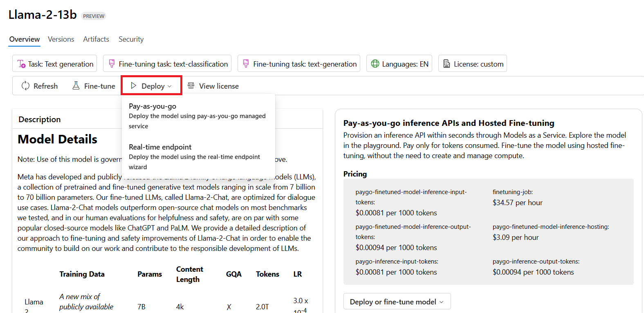Click the View license scales icon
The height and width of the screenshot is (313, 644).
point(191,86)
